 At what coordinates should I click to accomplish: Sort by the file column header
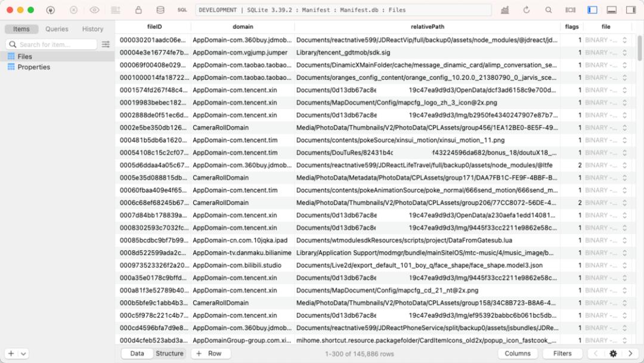click(606, 27)
